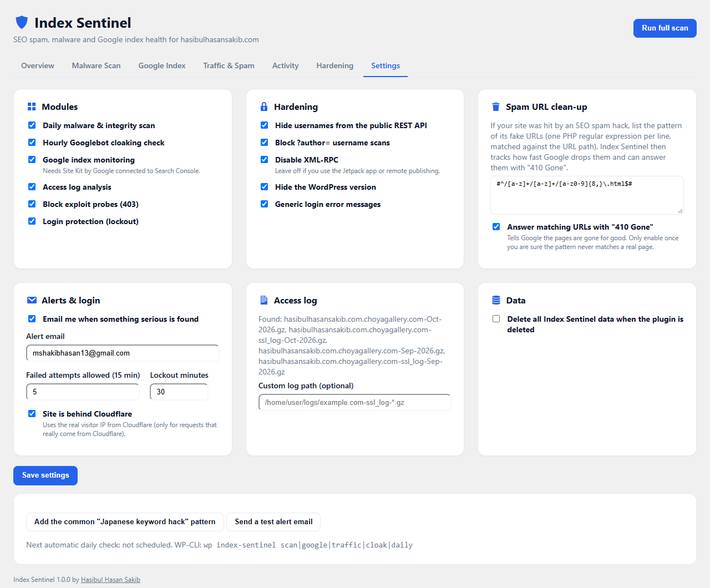The width and height of the screenshot is (710, 588).
Task: Select the Settings tab
Action: point(386,65)
